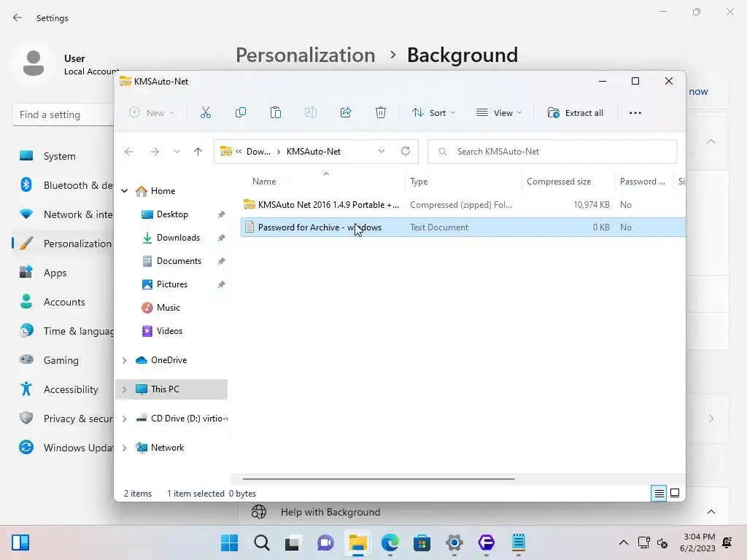Click the Copy icon in toolbar

[241, 113]
